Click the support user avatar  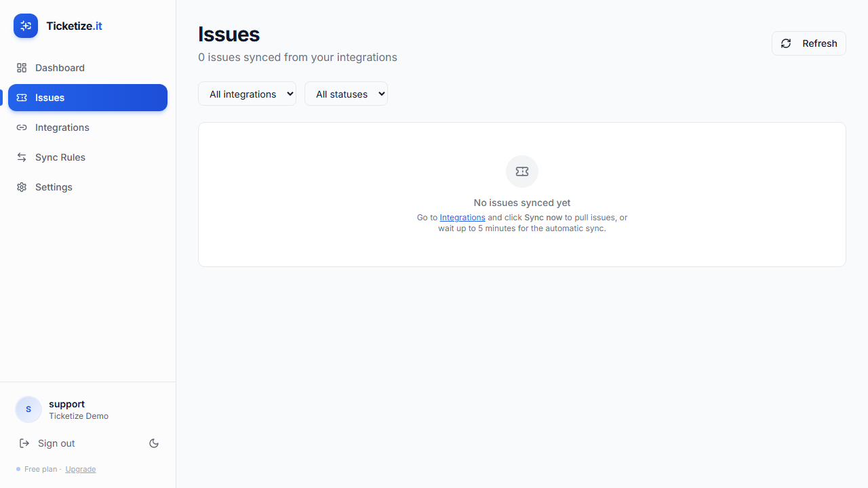click(x=28, y=409)
